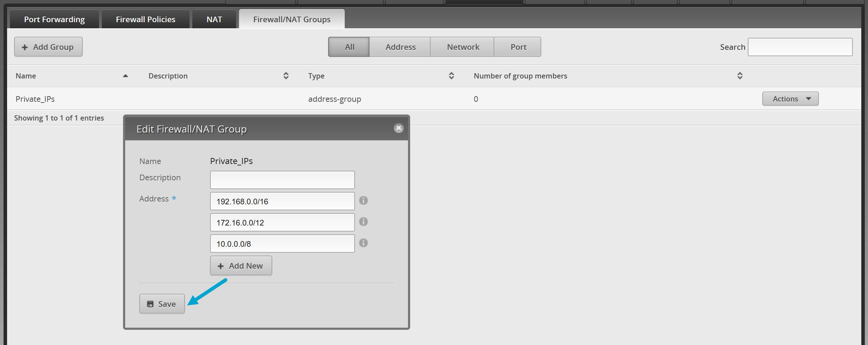Screen dimensions: 868x345
Task: Close the Edit Firewall/NAT Group dialog
Action: tap(398, 128)
